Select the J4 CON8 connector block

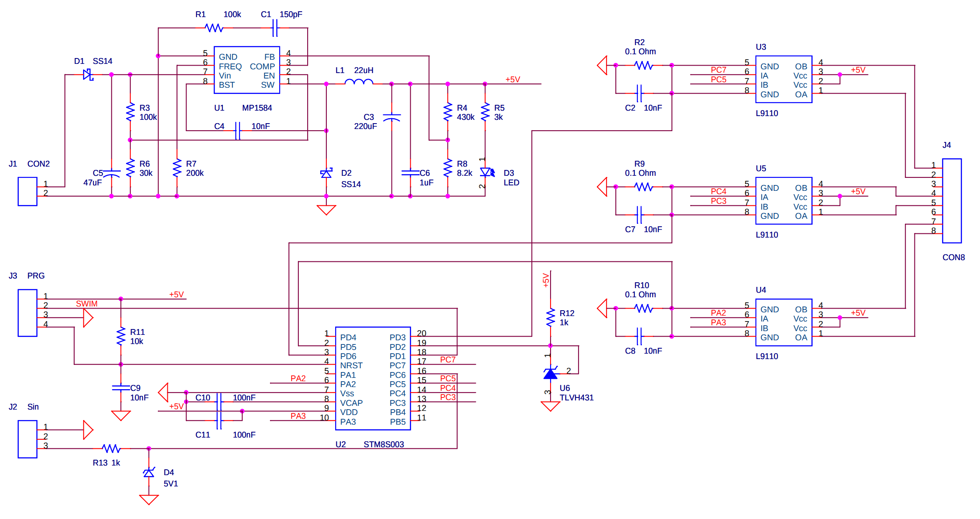coord(952,201)
